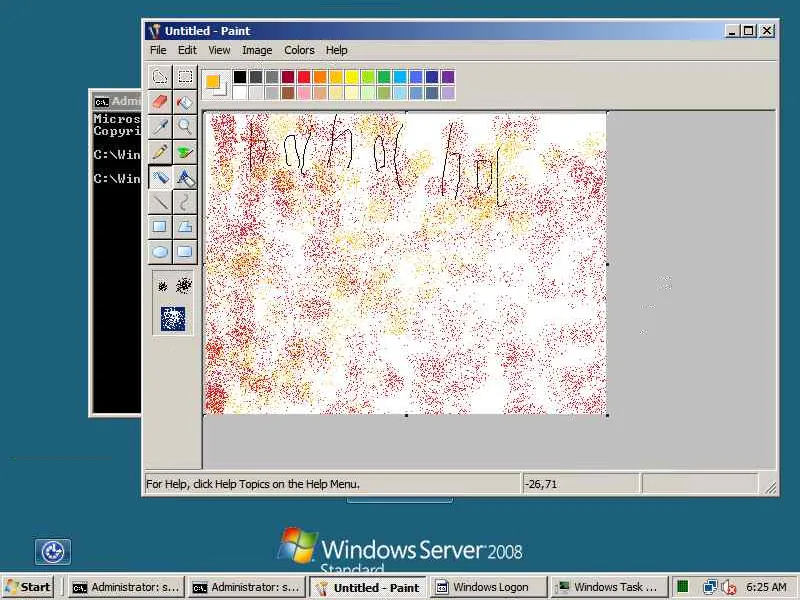Choose the Pencil tool
The height and width of the screenshot is (600, 800).
pos(160,152)
